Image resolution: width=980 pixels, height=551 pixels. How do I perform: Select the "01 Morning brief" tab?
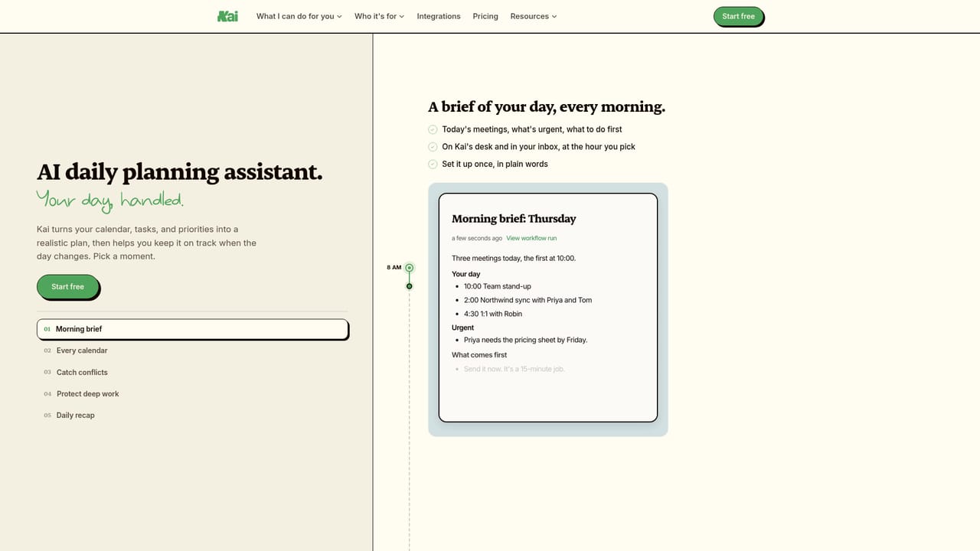point(193,329)
